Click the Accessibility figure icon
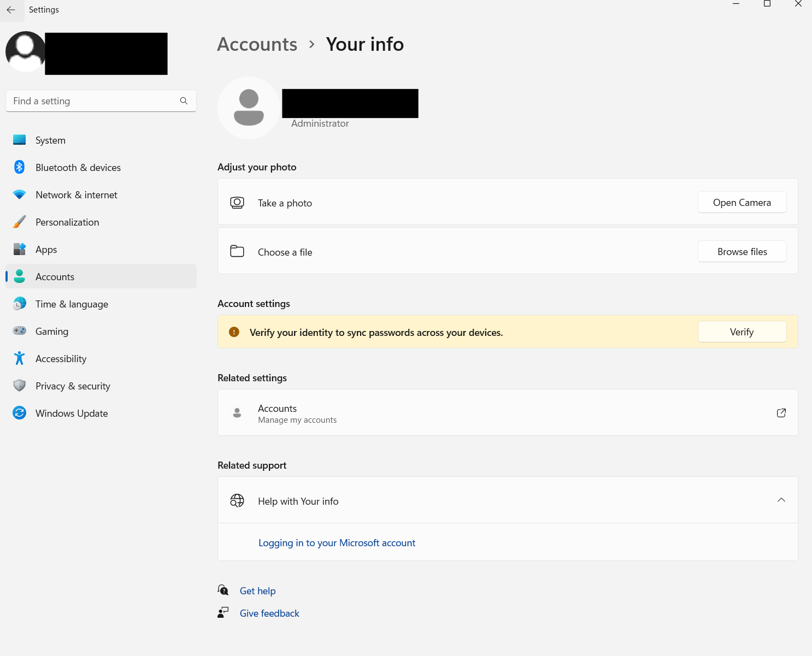This screenshot has height=656, width=812. point(19,358)
